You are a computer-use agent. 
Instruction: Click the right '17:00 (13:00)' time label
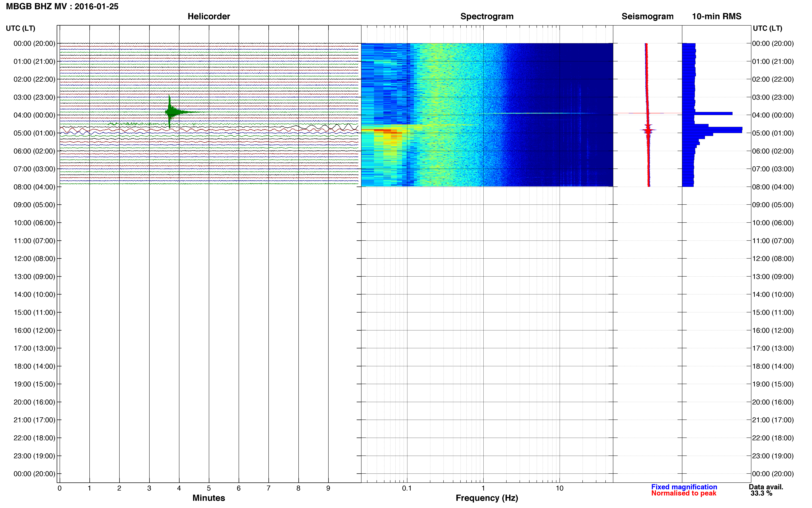click(773, 348)
